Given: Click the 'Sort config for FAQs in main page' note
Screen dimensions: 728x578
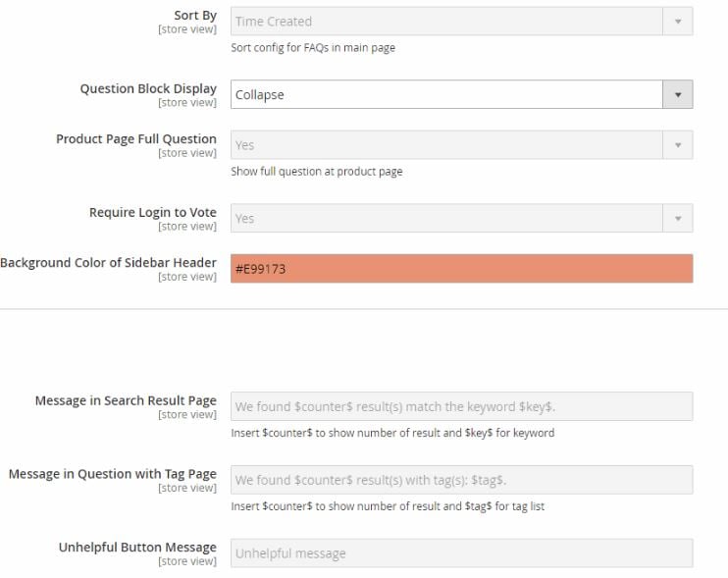Looking at the screenshot, I should coord(313,48).
